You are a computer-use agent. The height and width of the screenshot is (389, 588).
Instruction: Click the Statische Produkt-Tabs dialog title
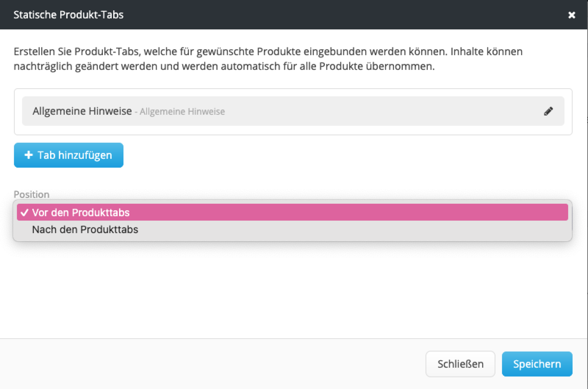[x=69, y=14]
